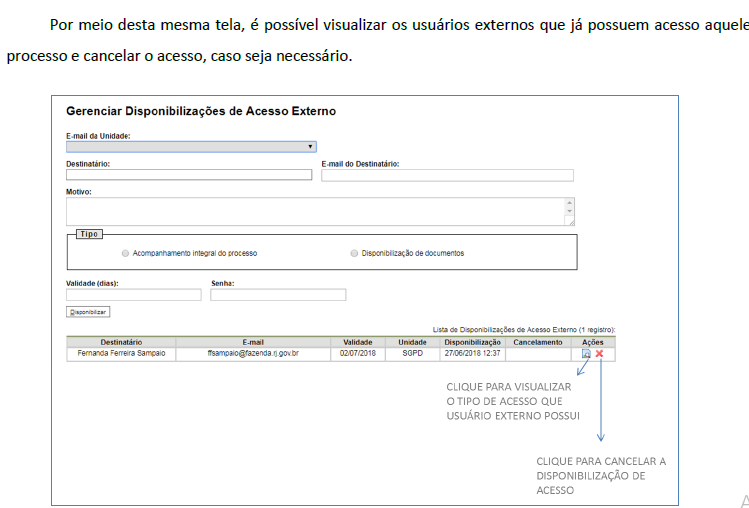This screenshot has width=749, height=508.
Task: Click inside the Motivo text area
Action: [x=315, y=211]
